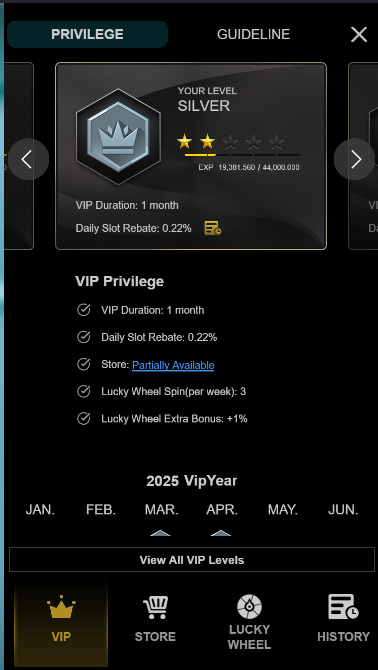Go to next VIP level with right arrow
378x670 pixels.
pyautogui.click(x=355, y=159)
